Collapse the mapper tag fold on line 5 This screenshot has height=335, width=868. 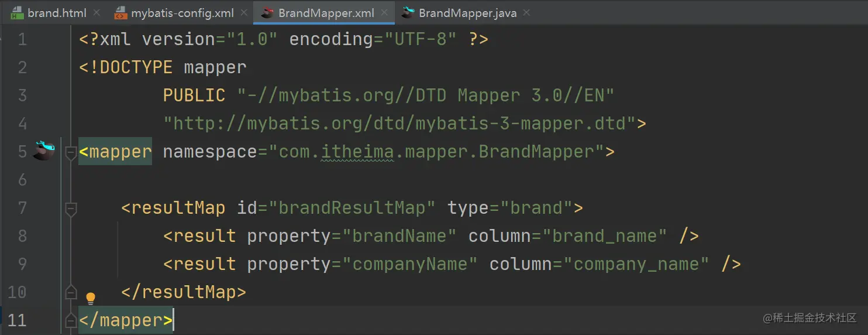point(71,153)
